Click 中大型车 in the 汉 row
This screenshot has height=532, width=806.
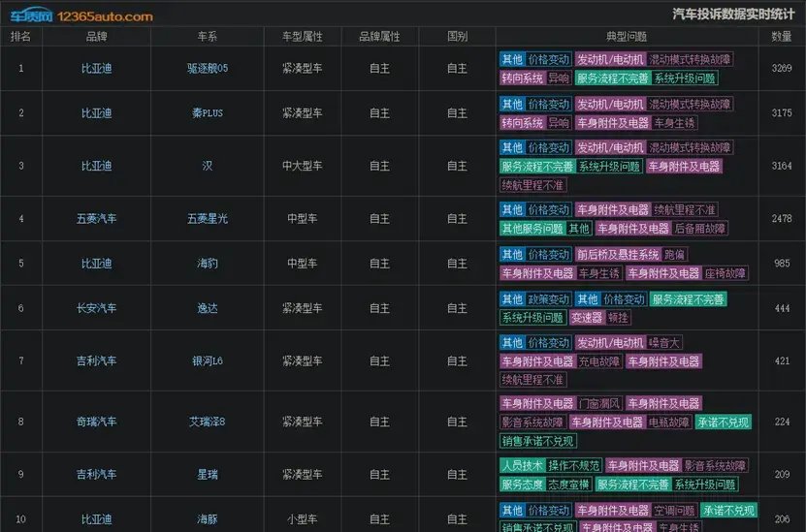pos(303,166)
